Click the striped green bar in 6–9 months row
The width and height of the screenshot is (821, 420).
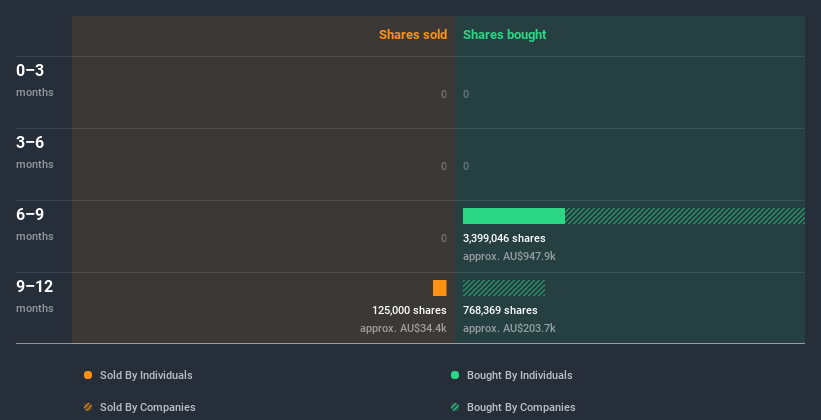point(685,216)
